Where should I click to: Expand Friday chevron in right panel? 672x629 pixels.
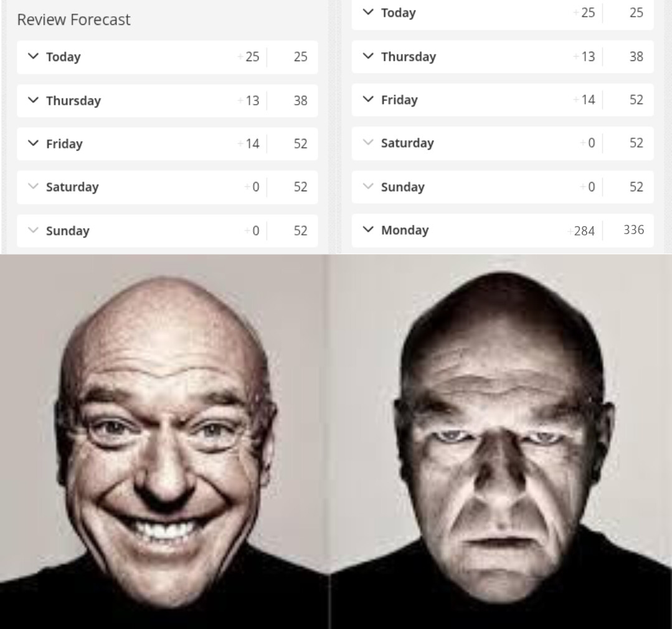[368, 100]
